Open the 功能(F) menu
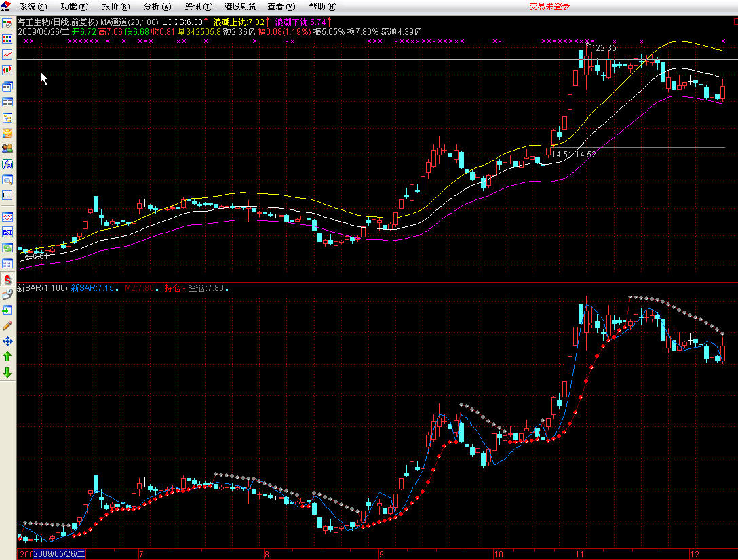This screenshot has height=560, width=738. click(75, 7)
